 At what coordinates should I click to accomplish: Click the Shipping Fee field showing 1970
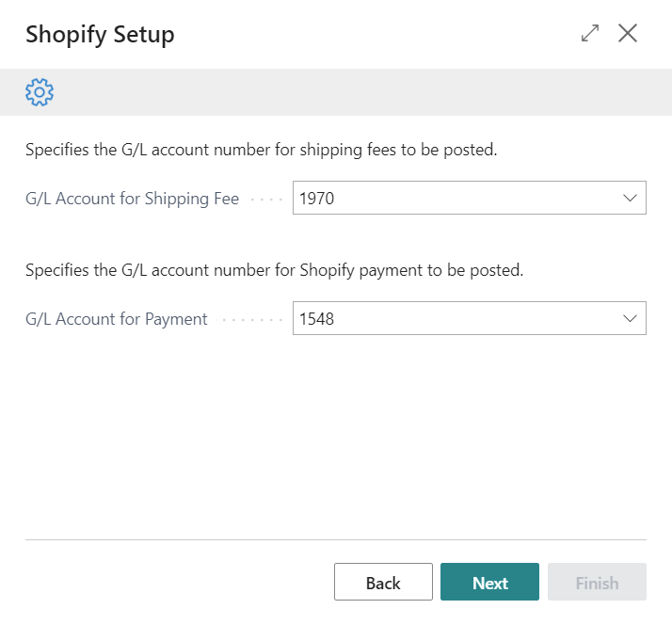[x=452, y=199]
